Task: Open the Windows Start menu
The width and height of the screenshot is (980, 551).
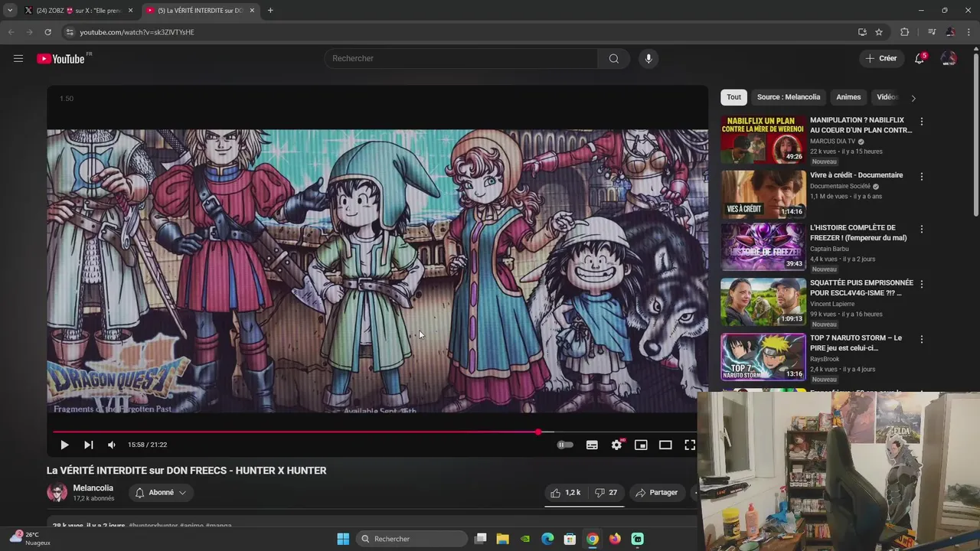Action: tap(343, 539)
